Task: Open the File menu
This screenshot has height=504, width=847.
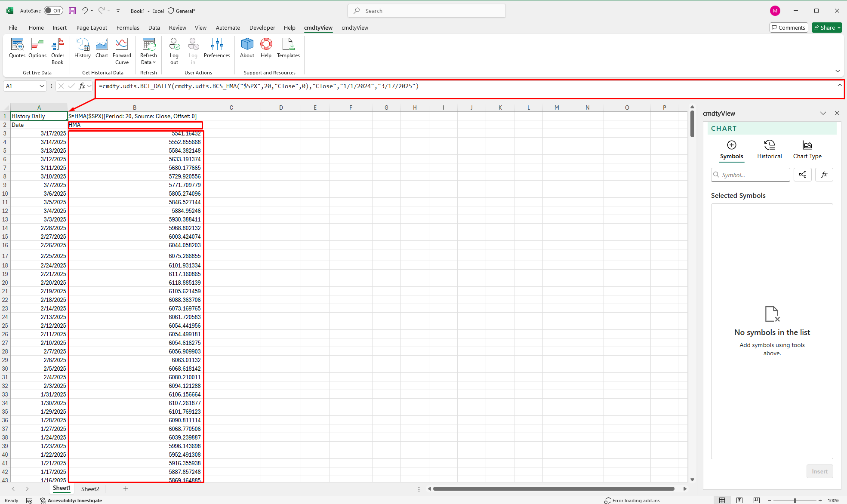Action: [x=13, y=28]
